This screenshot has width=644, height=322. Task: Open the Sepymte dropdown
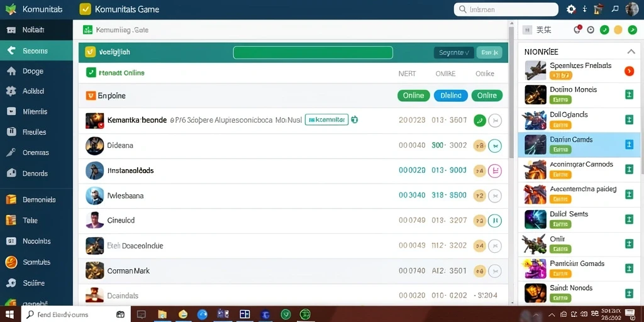[x=454, y=53]
